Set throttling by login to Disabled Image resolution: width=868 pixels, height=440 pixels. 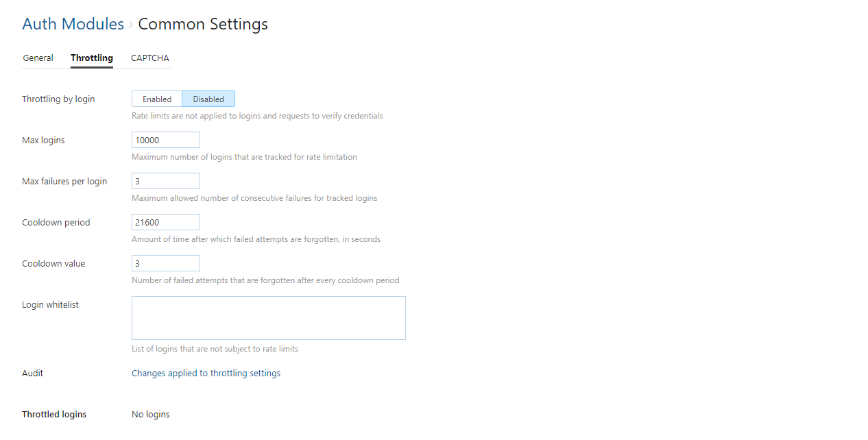[208, 99]
